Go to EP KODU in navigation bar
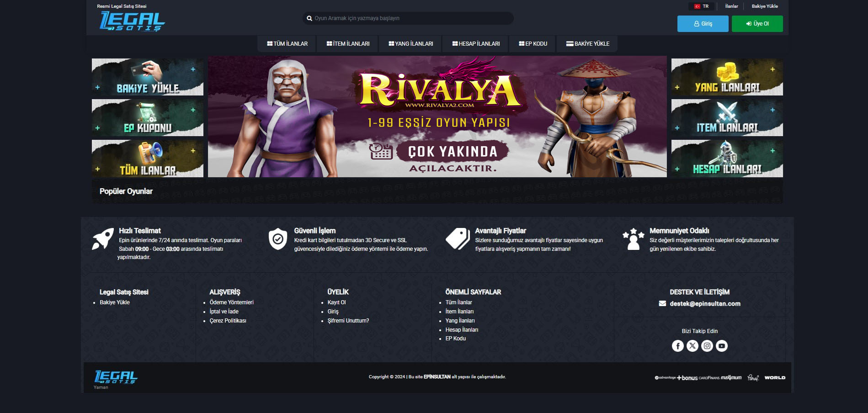The height and width of the screenshot is (413, 868). pos(533,44)
